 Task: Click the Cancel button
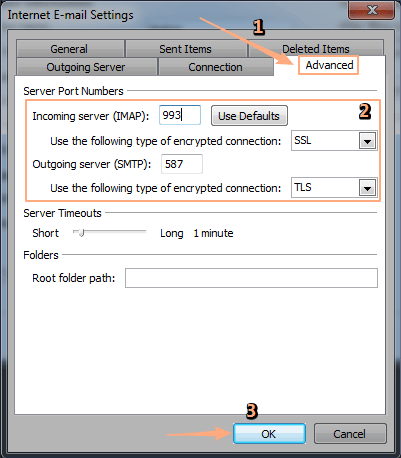pyautogui.click(x=350, y=434)
